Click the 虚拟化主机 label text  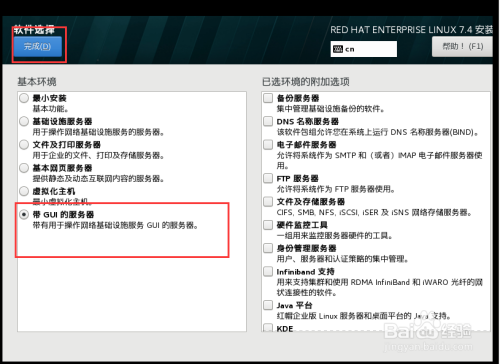coord(54,191)
